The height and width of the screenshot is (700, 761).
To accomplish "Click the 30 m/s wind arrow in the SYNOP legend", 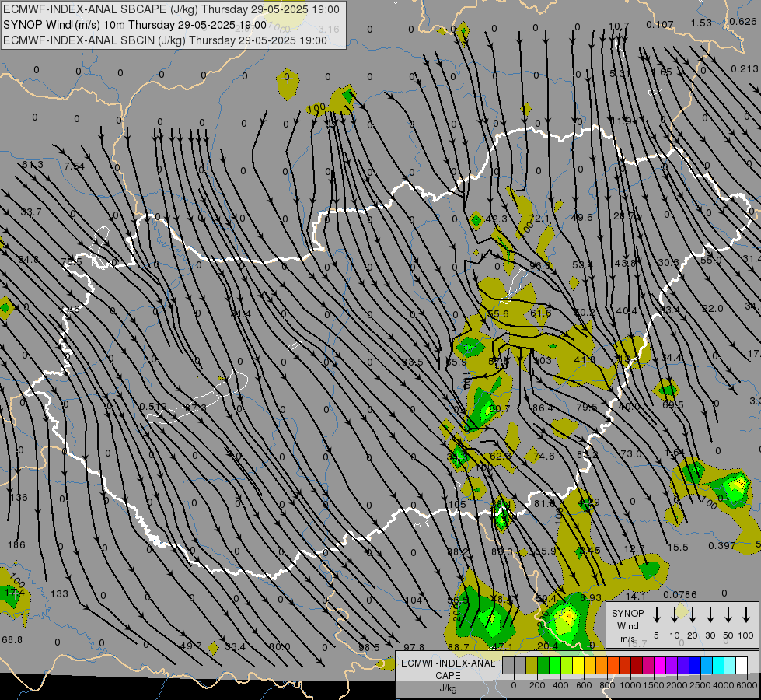I will point(710,615).
